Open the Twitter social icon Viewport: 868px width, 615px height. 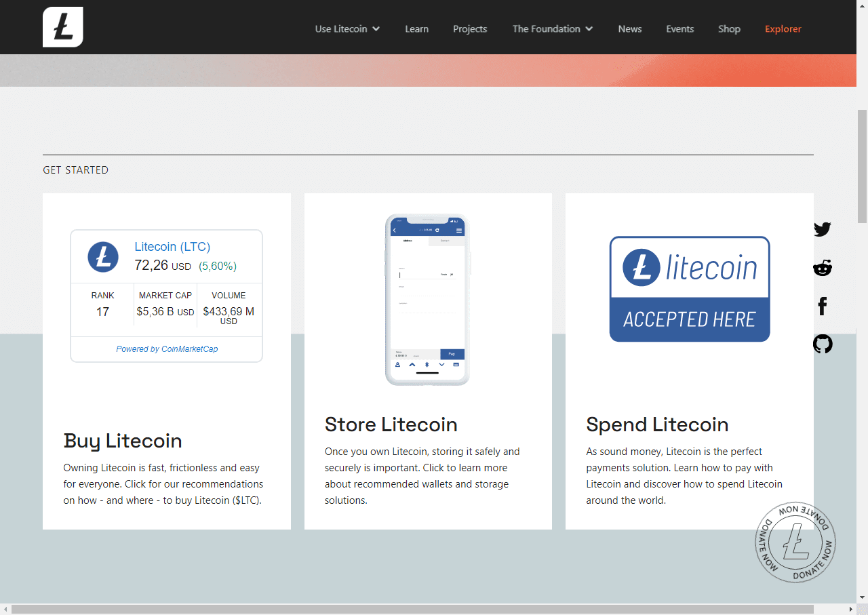(823, 229)
